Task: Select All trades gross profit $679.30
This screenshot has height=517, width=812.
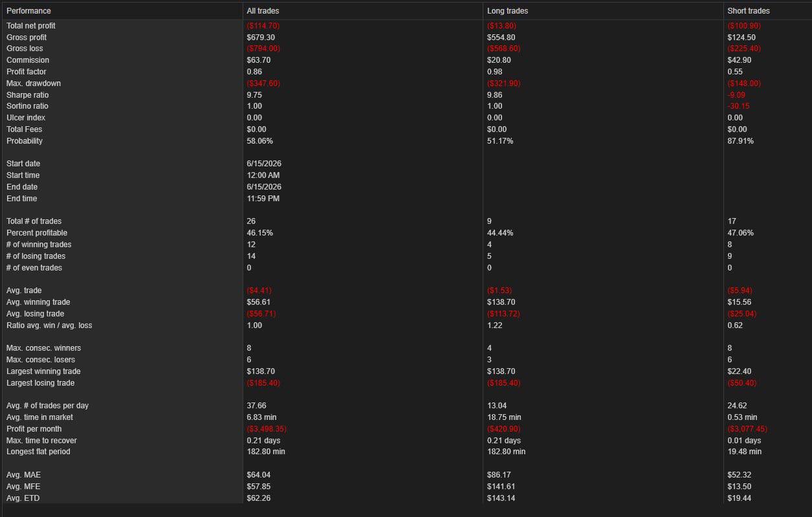Action: 261,38
